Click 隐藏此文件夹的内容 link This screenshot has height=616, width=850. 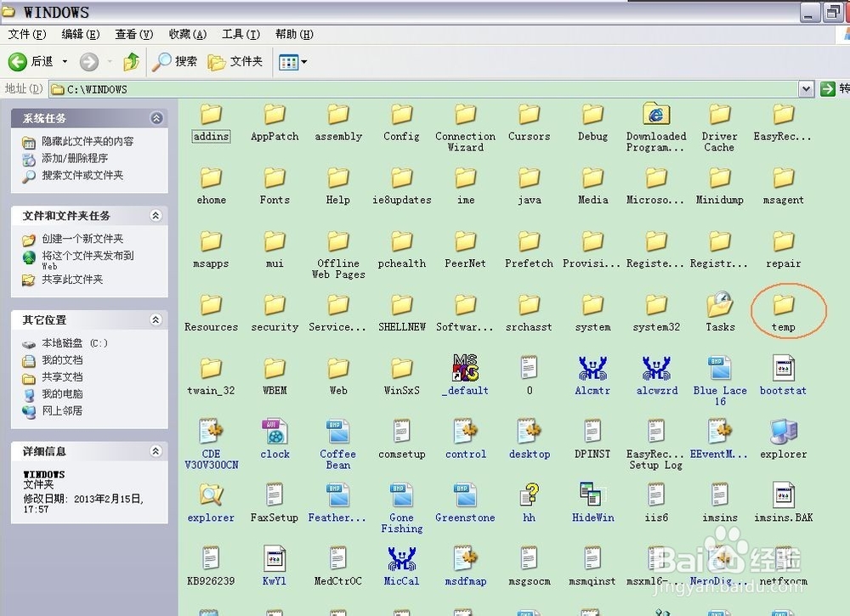[x=88, y=141]
